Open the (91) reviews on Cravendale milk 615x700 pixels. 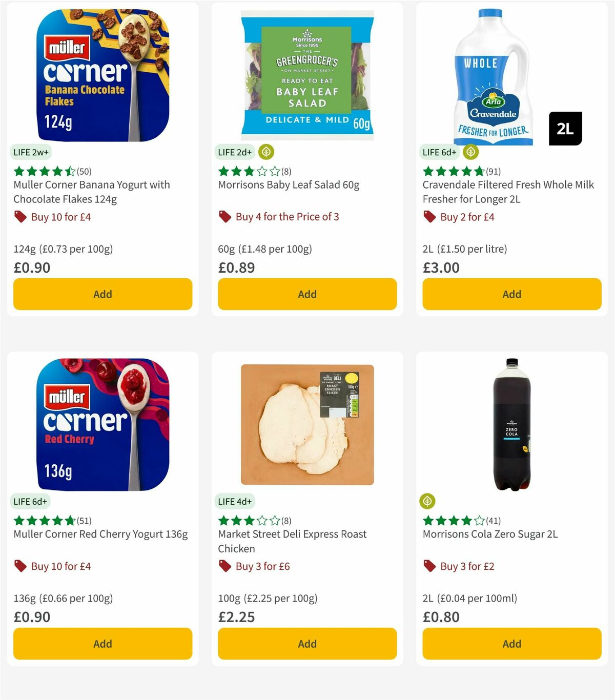point(493,172)
